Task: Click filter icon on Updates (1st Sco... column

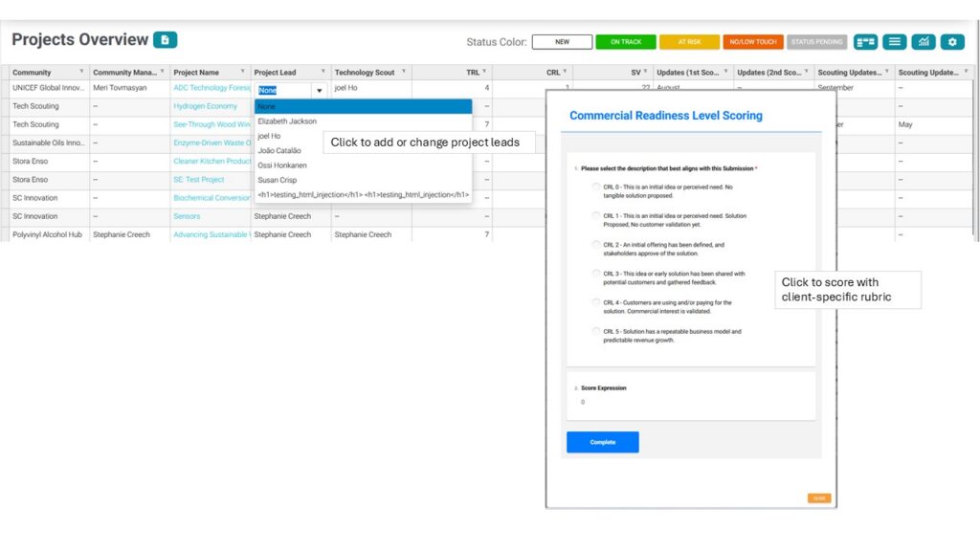Action: (725, 72)
